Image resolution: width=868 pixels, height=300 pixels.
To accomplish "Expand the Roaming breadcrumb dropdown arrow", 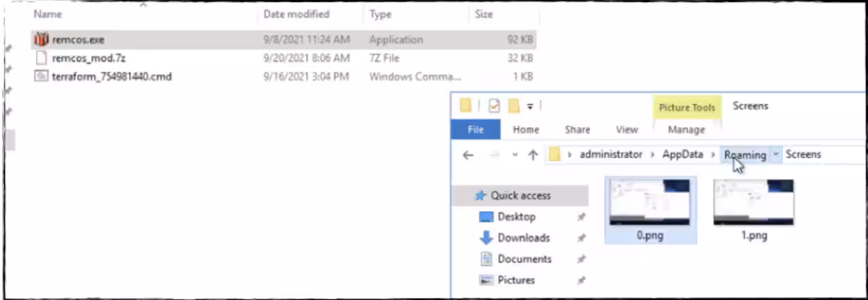I will coord(776,155).
